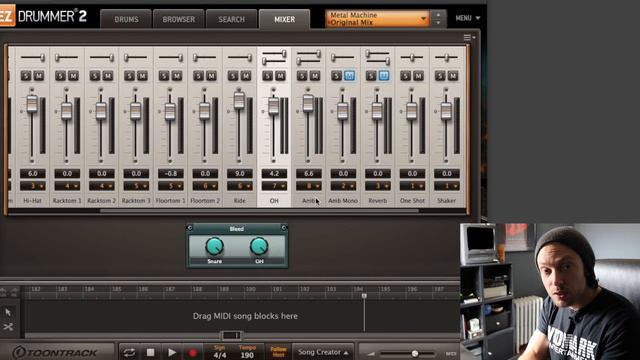
Task: Start playback with Play button
Action: coord(172,352)
